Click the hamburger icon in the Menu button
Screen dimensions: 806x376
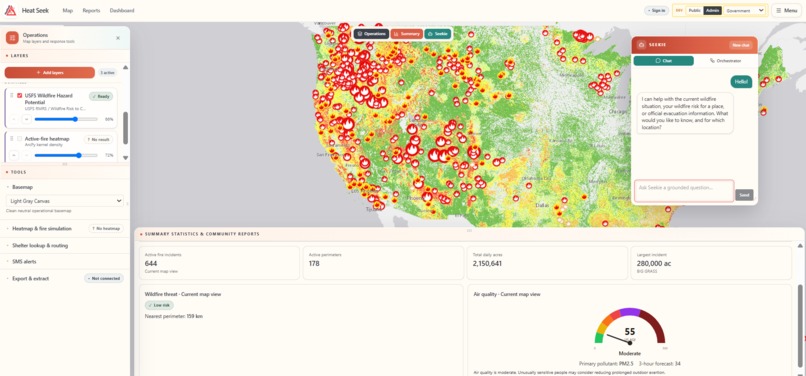(x=779, y=10)
